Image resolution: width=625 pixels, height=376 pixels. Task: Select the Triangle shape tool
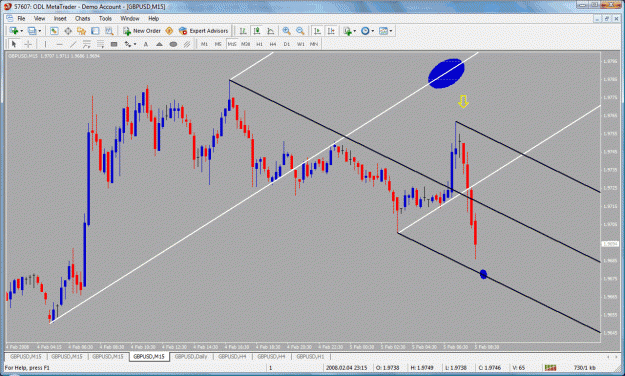[x=159, y=44]
